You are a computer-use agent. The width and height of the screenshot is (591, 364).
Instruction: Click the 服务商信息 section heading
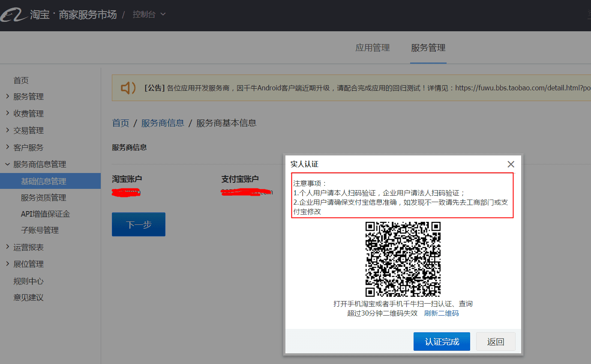129,147
